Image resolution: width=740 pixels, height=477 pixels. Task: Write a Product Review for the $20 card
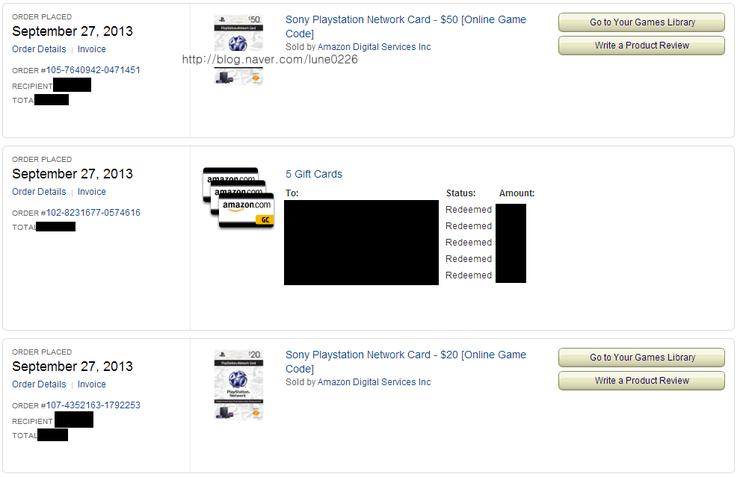[x=641, y=380]
